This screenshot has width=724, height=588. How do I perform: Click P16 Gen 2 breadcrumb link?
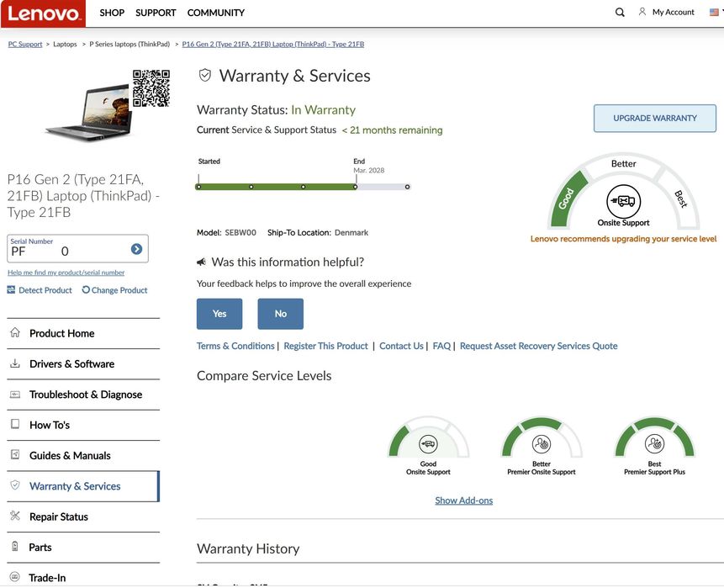coord(273,44)
